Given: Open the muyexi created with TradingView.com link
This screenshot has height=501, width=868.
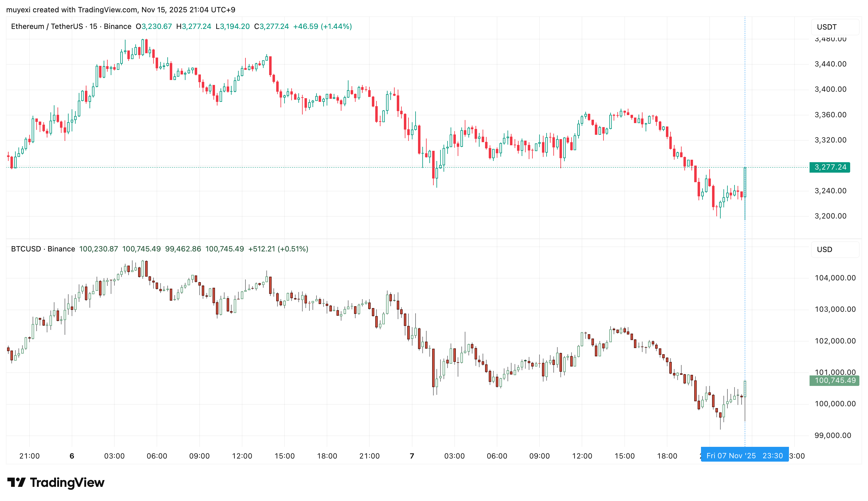Looking at the screenshot, I should 120,10.
